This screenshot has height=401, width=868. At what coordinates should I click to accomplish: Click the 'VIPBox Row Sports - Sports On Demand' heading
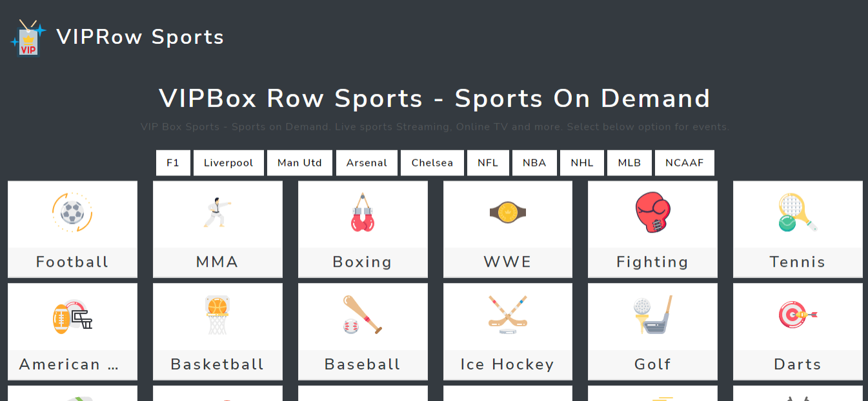click(x=434, y=99)
